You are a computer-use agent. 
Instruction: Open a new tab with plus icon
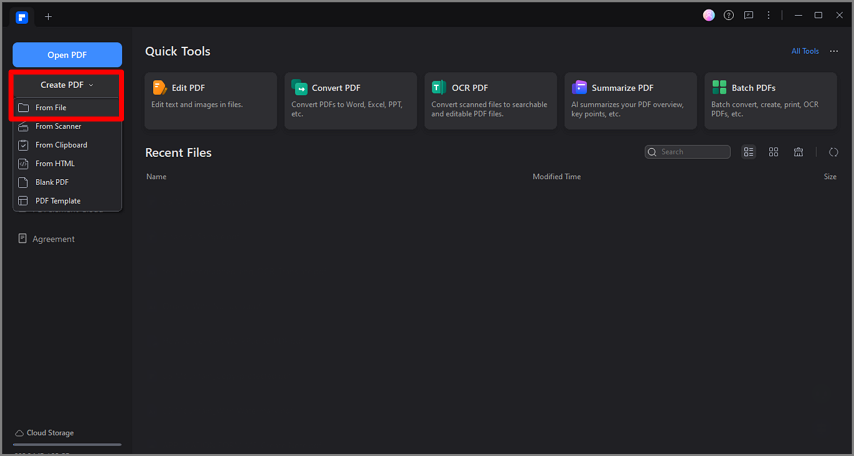pyautogui.click(x=48, y=17)
